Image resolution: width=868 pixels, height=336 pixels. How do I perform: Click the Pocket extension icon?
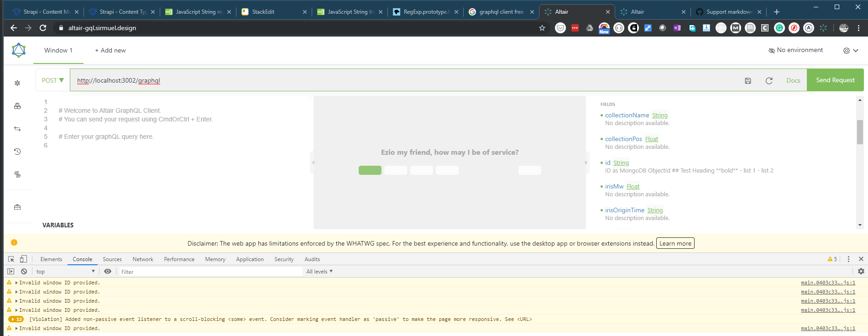560,28
